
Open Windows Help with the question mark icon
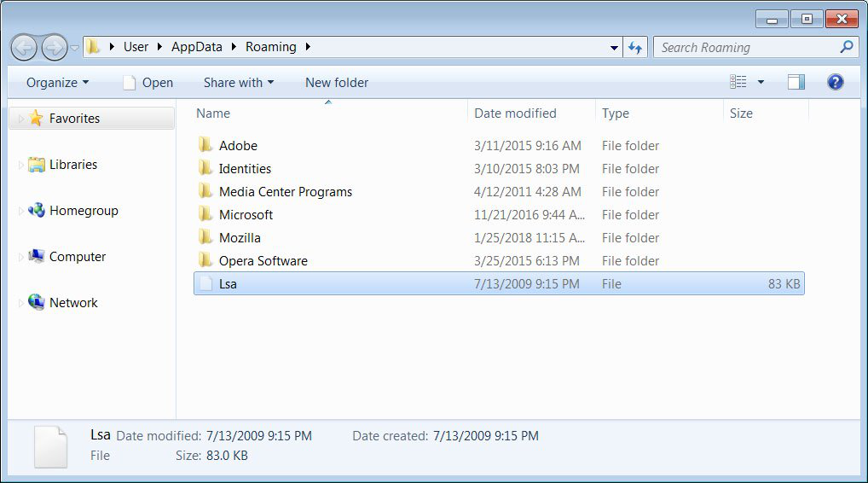click(836, 83)
